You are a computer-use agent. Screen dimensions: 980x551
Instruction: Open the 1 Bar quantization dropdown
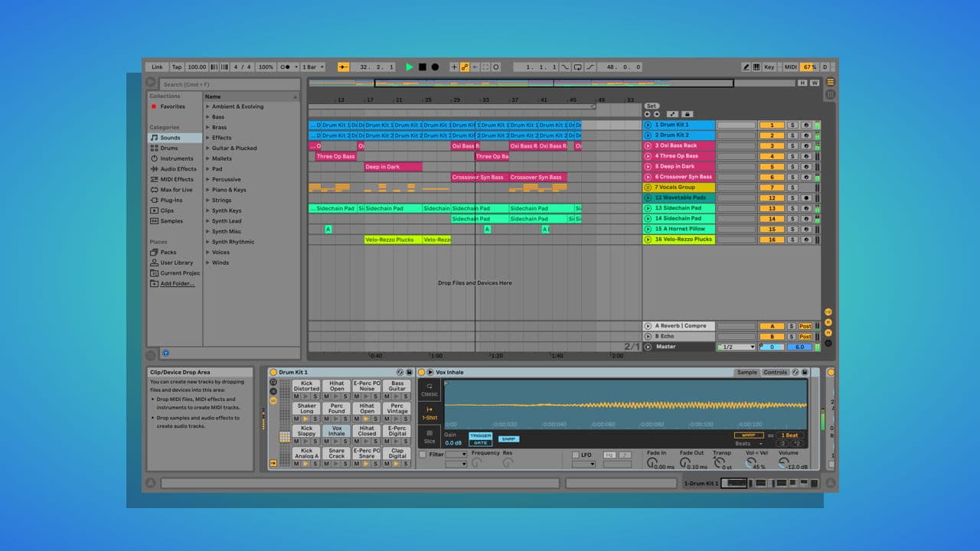click(x=313, y=67)
